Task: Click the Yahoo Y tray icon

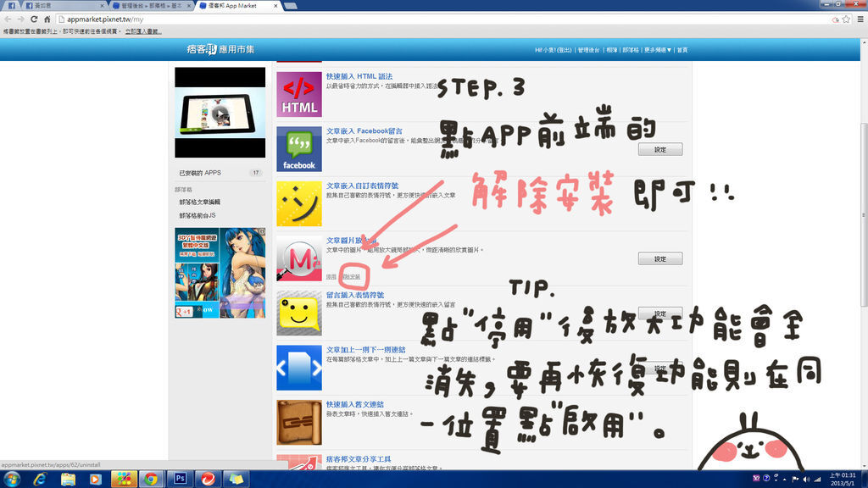Action: point(756,479)
